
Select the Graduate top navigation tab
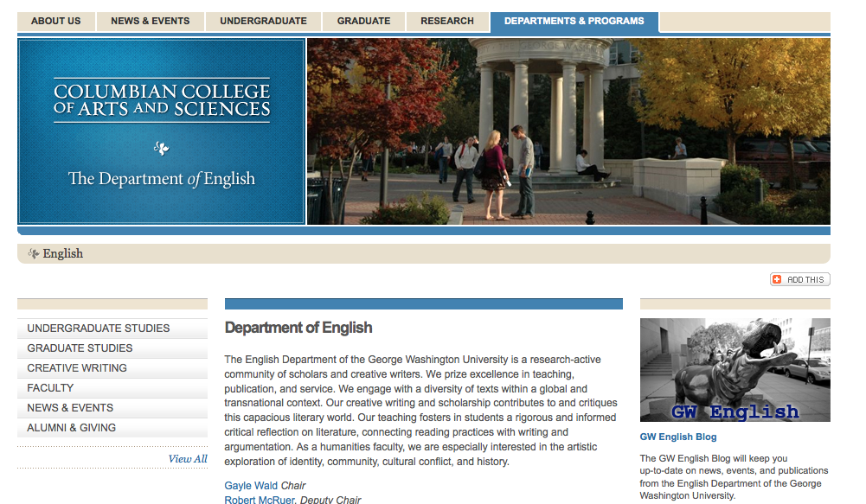pyautogui.click(x=363, y=22)
